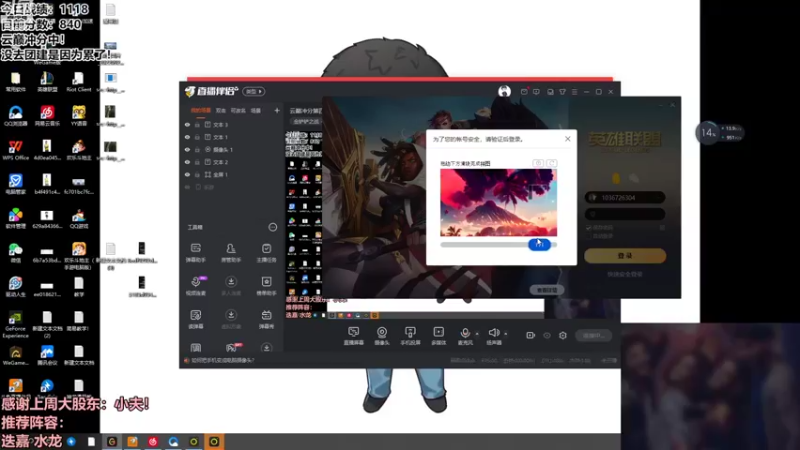Switch to the second scene tab
Viewport: 800px width, 450px height.
(220, 110)
